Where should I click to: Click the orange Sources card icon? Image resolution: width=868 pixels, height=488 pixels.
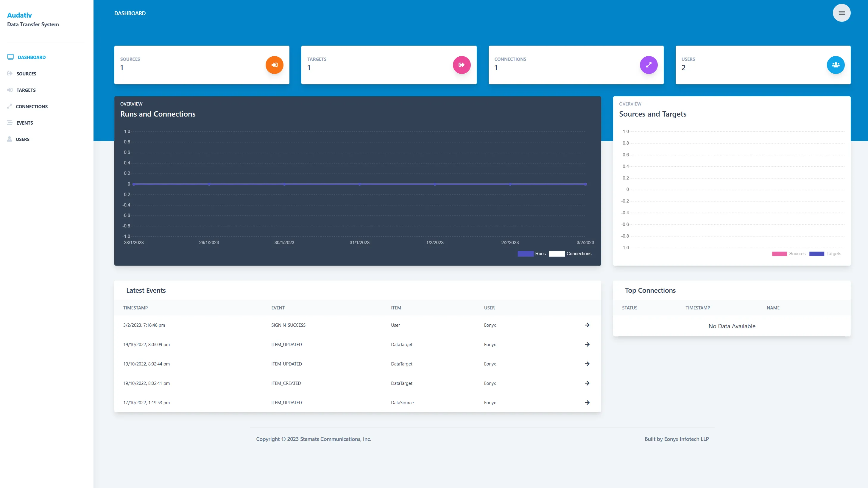(x=274, y=65)
